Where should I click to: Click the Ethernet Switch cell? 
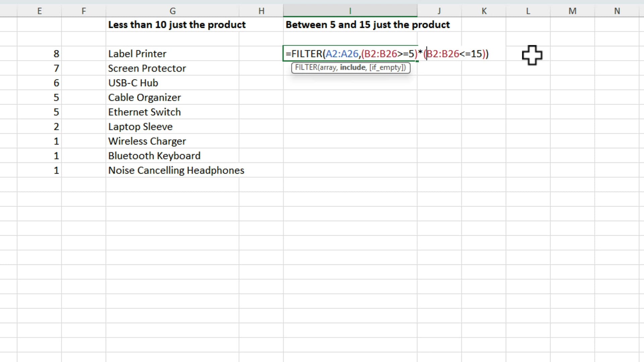172,112
